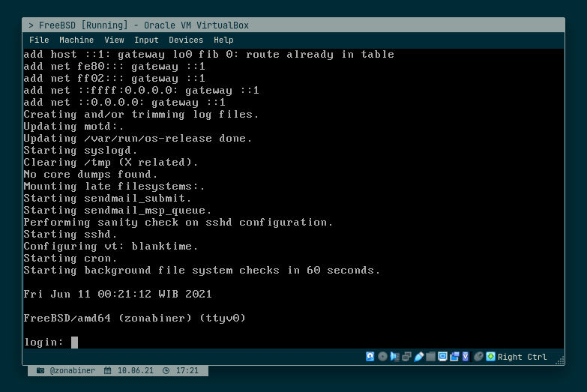Click 'Creating and/or trimming log files.' line
Viewport: 587px width, 392px height.
pos(141,115)
